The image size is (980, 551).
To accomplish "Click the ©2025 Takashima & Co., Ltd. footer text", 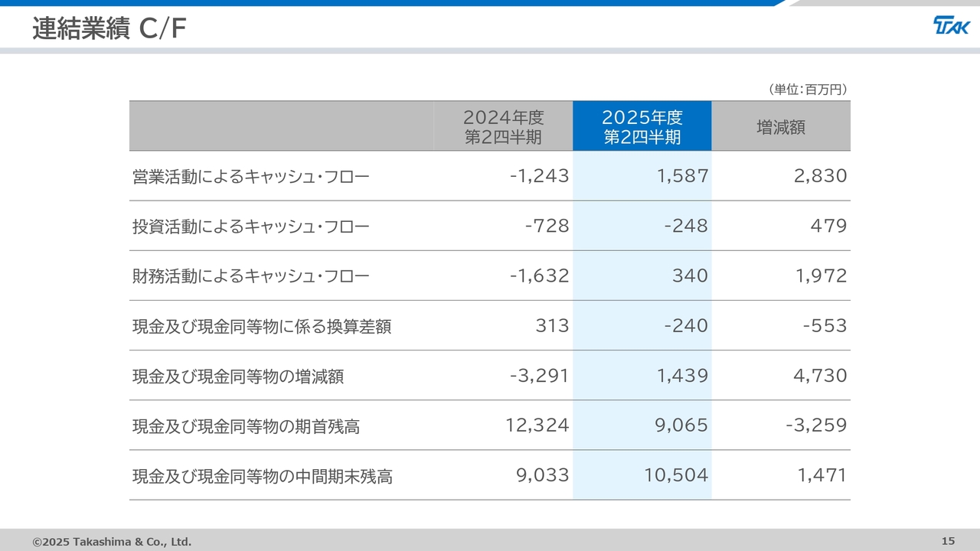I will point(112,542).
